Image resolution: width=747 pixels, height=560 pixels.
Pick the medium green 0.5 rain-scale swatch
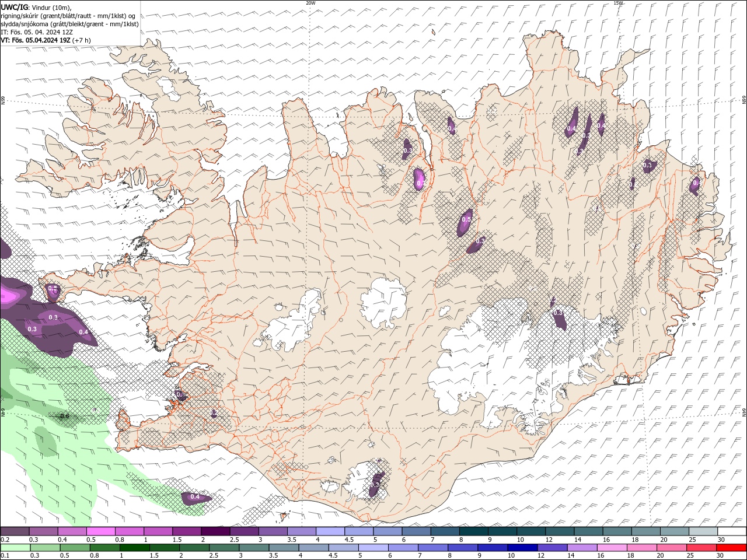[75, 548]
